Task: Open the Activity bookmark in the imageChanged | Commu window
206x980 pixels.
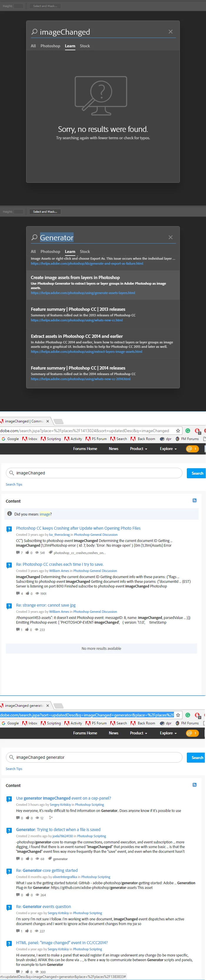Action: pyautogui.click(x=73, y=439)
